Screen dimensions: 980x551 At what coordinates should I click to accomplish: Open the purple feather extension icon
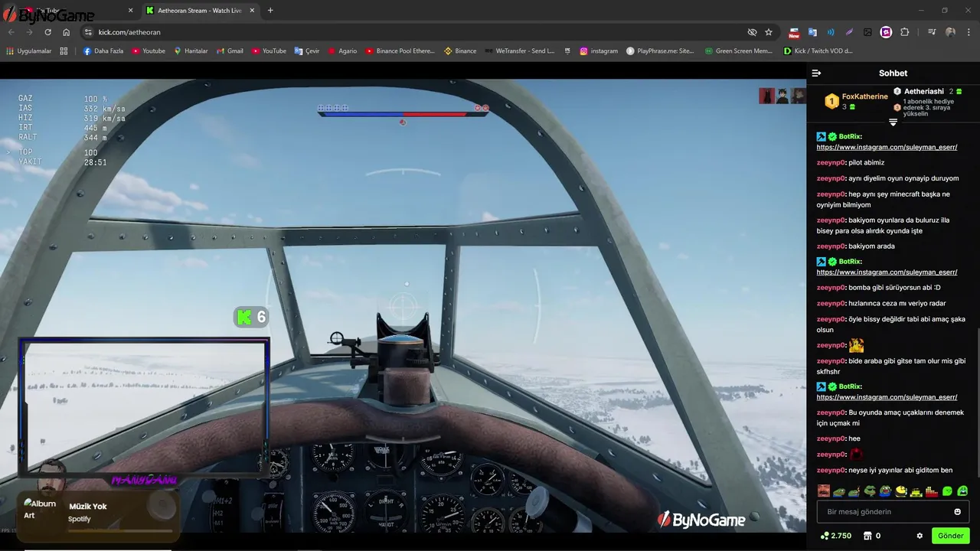click(x=849, y=32)
